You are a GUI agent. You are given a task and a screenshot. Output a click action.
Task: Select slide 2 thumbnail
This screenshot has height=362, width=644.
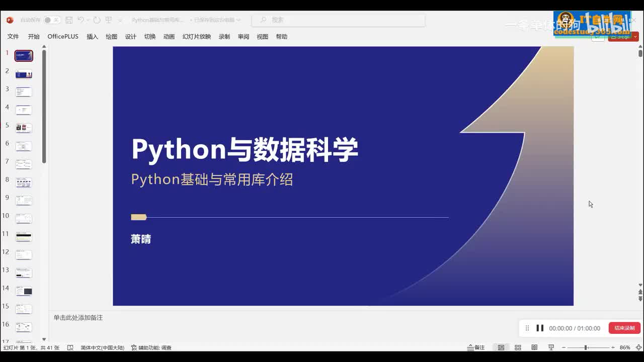click(x=24, y=74)
